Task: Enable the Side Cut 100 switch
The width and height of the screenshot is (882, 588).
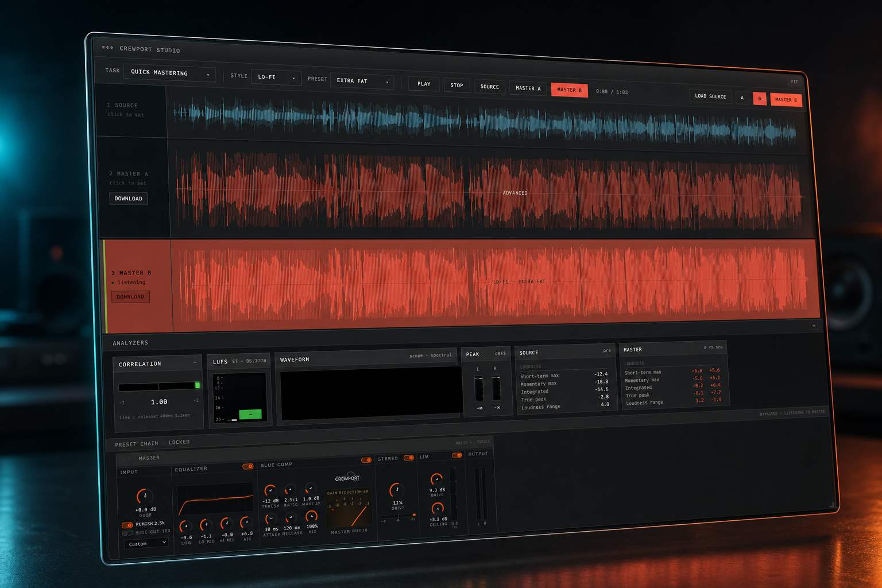Action: 127,533
